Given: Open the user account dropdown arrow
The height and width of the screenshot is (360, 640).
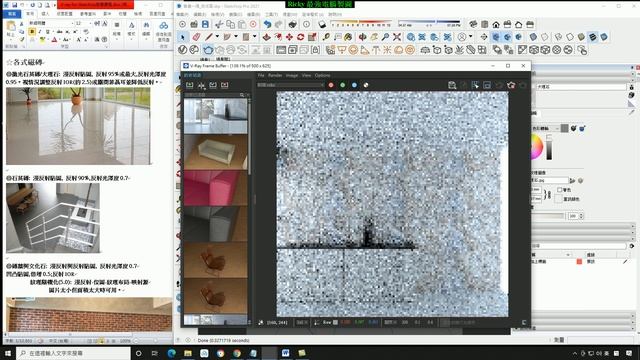Looking at the screenshot, I should tap(470, 37).
